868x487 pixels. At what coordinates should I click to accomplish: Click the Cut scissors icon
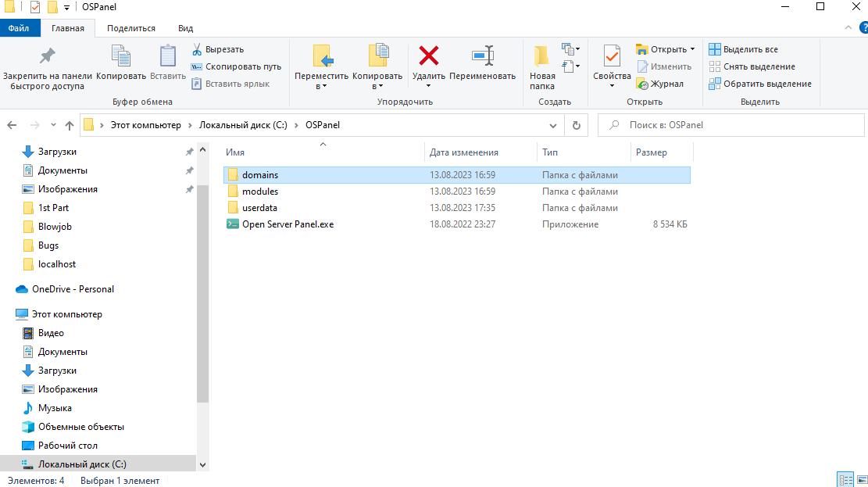point(197,49)
